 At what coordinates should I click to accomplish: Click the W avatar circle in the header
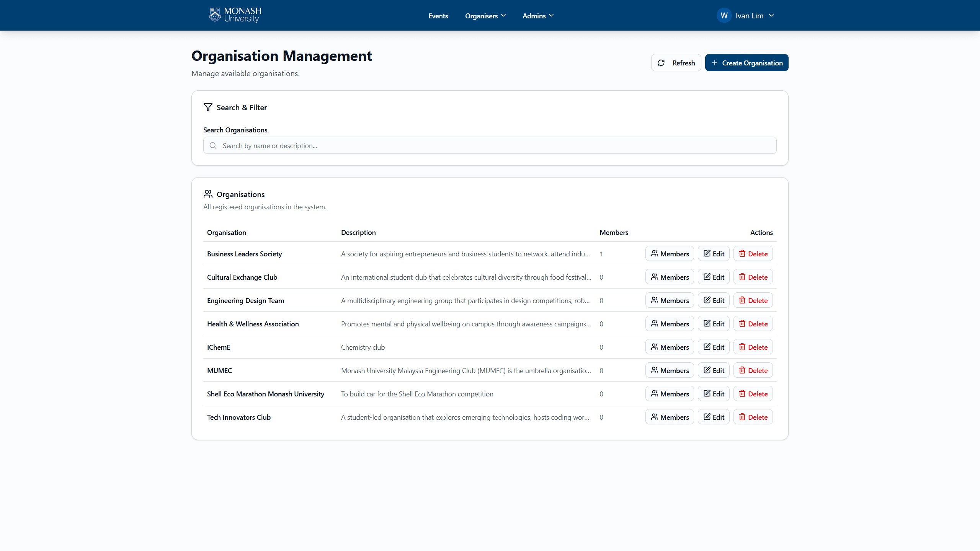724,15
